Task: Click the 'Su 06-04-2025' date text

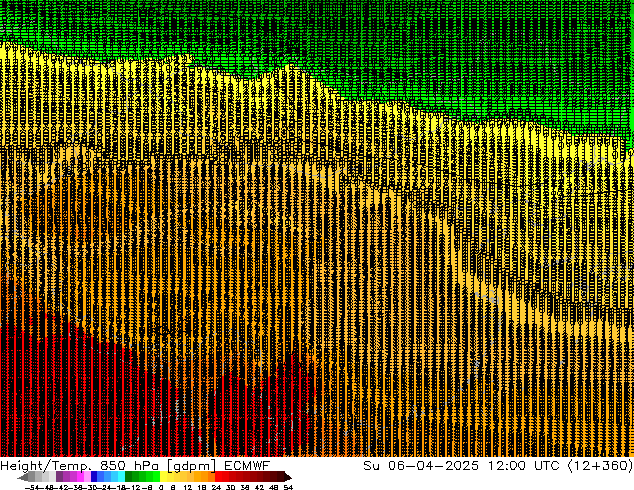Action: 421,466
